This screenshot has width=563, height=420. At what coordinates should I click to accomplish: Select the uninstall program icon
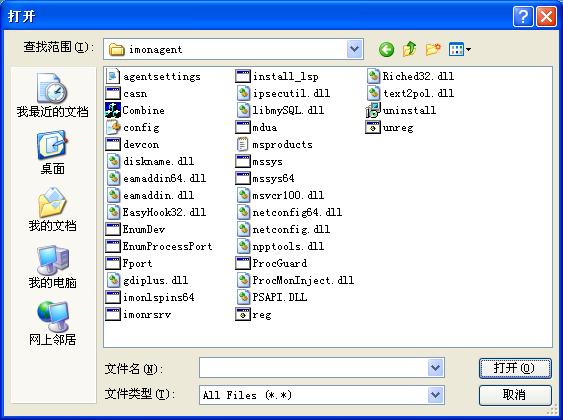pyautogui.click(x=373, y=110)
